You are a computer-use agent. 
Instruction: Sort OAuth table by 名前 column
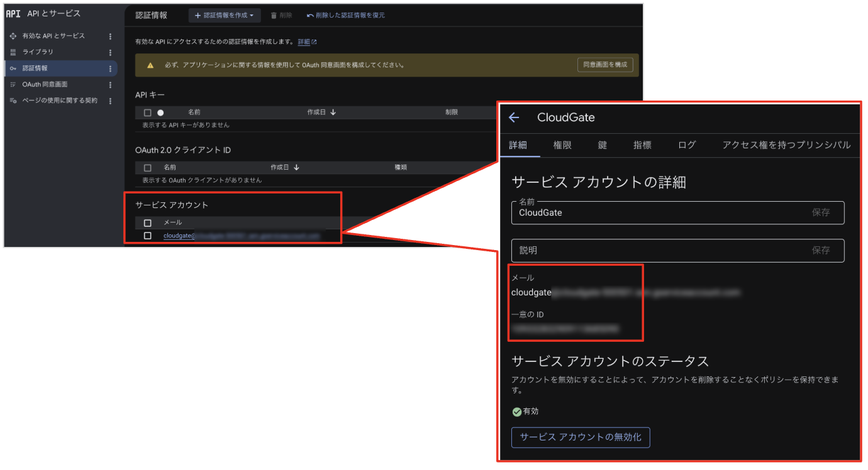click(170, 168)
